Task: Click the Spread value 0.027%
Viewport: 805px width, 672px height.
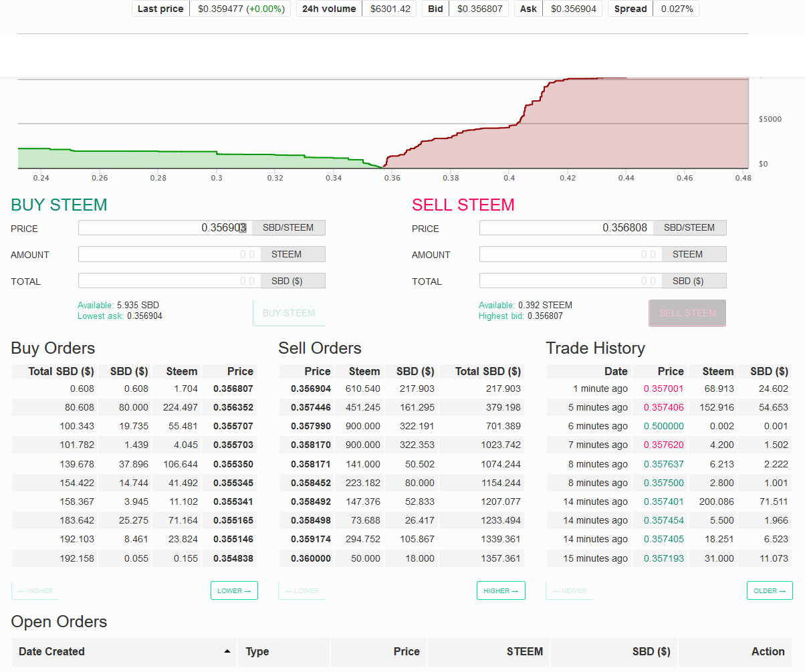Action: point(677,9)
